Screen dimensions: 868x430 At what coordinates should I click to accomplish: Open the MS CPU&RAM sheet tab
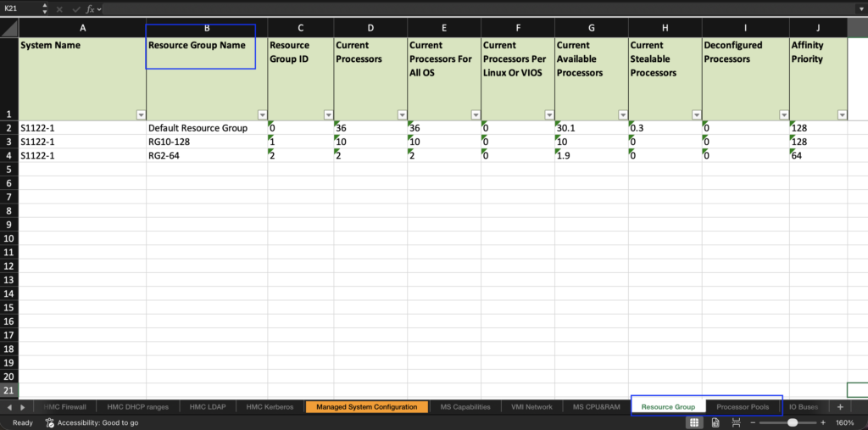point(596,407)
